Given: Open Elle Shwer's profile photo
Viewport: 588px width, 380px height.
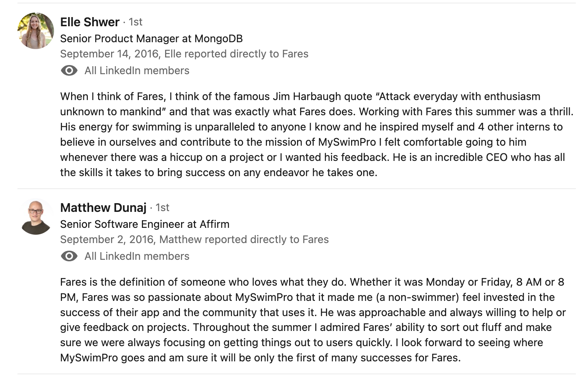Looking at the screenshot, I should (x=36, y=31).
